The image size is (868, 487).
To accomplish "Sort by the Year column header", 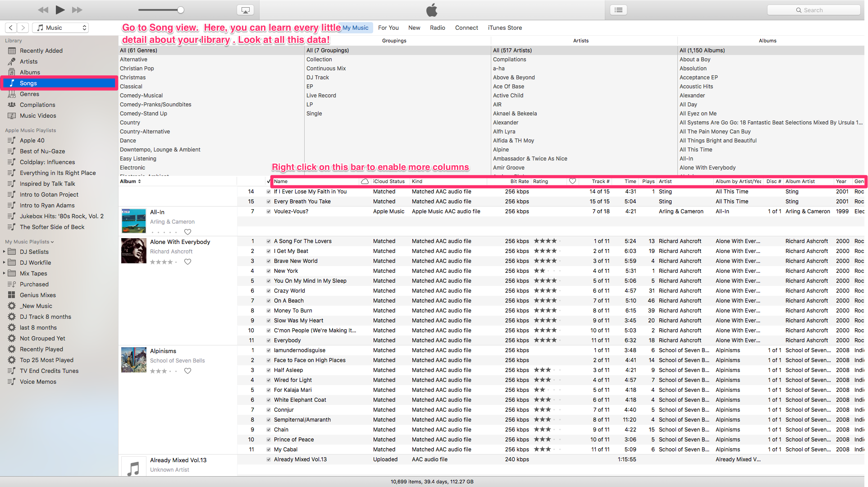I will pos(842,182).
